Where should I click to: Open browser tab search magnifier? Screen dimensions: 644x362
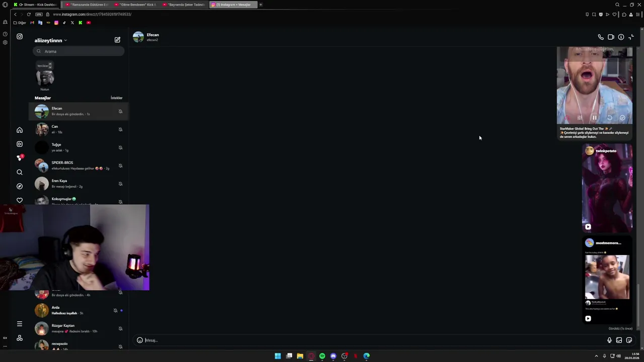617,5
